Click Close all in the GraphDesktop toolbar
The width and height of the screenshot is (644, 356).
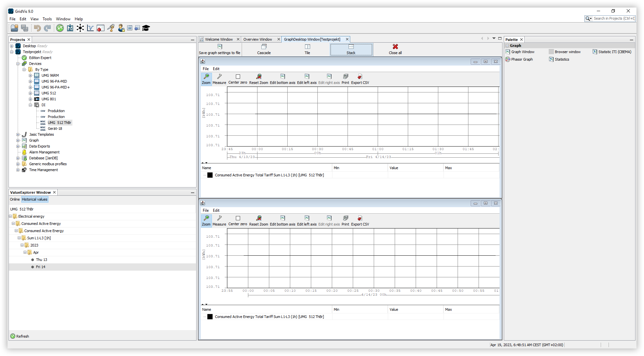point(395,49)
